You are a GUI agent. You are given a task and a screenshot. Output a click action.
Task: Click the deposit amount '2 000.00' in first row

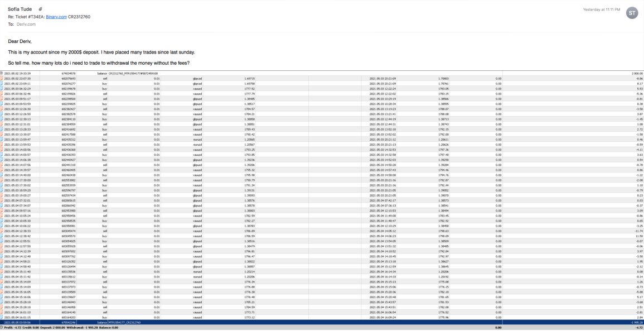[x=637, y=74]
